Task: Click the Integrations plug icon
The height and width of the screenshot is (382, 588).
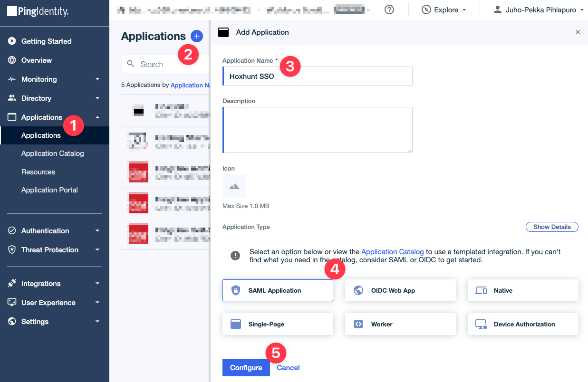Action: click(x=12, y=284)
